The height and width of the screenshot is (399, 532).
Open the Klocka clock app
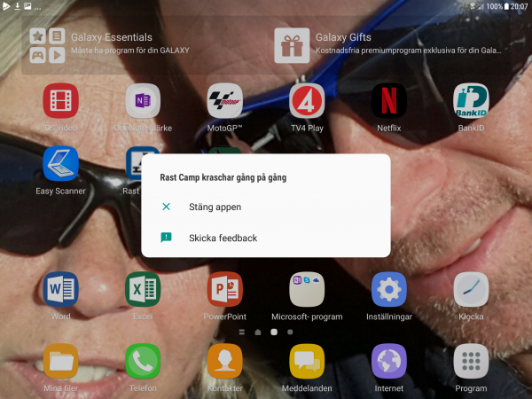pyautogui.click(x=472, y=289)
